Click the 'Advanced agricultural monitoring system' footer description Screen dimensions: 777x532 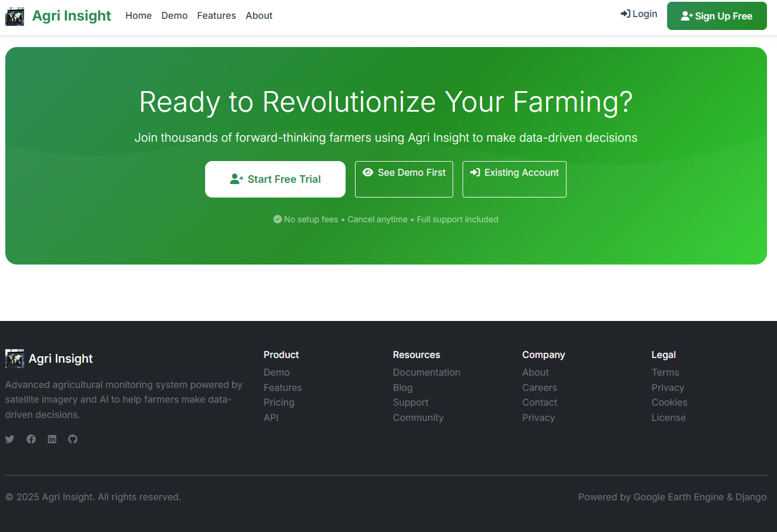click(x=124, y=400)
